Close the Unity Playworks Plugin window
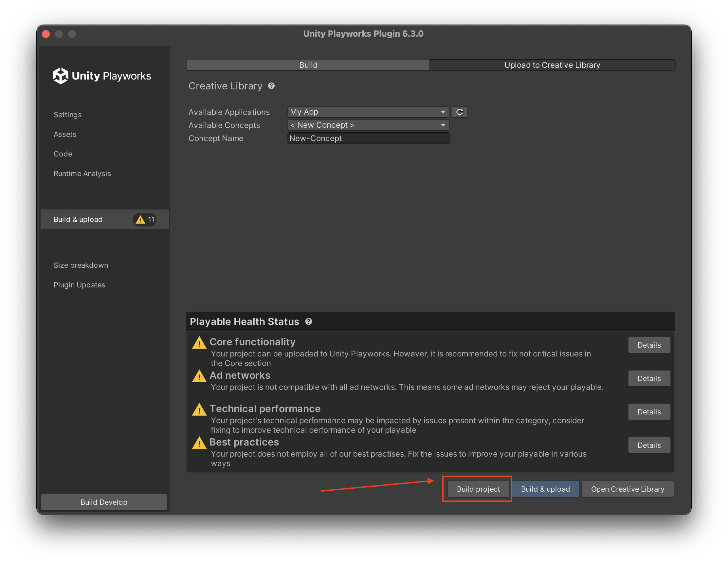Image resolution: width=728 pixels, height=563 pixels. pyautogui.click(x=46, y=34)
